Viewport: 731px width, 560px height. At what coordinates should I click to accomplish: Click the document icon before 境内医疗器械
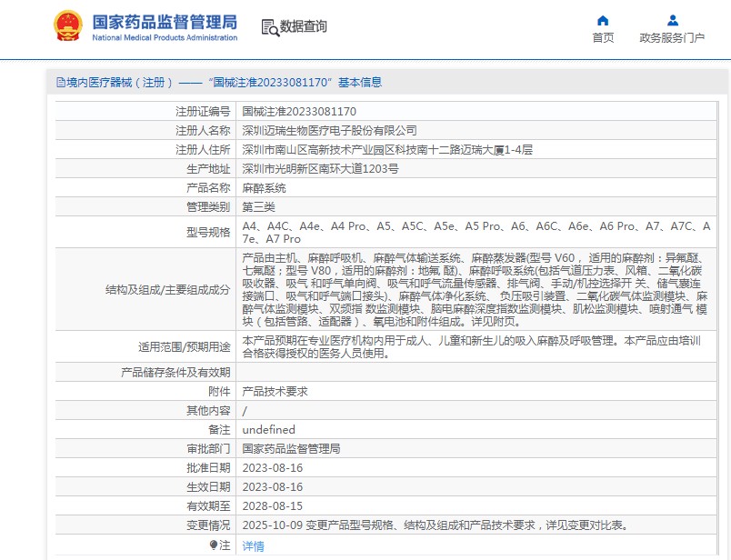pos(60,82)
